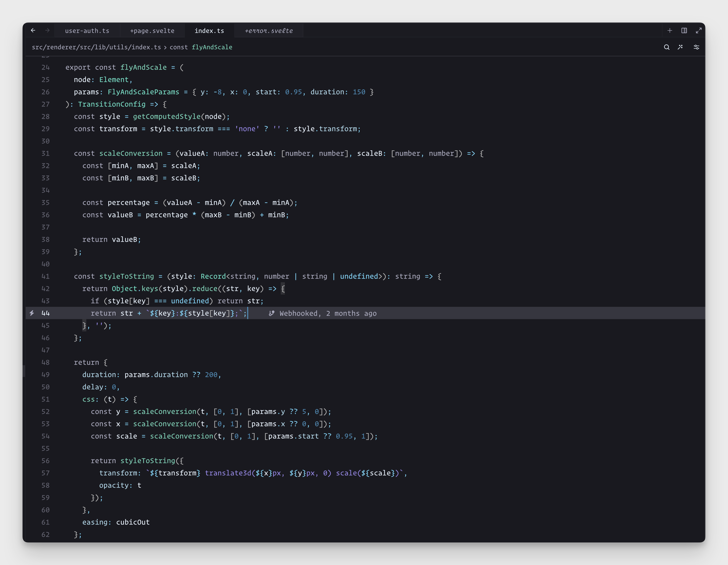728x565 pixels.
Task: Open buffer search magnifier icon
Action: click(667, 47)
